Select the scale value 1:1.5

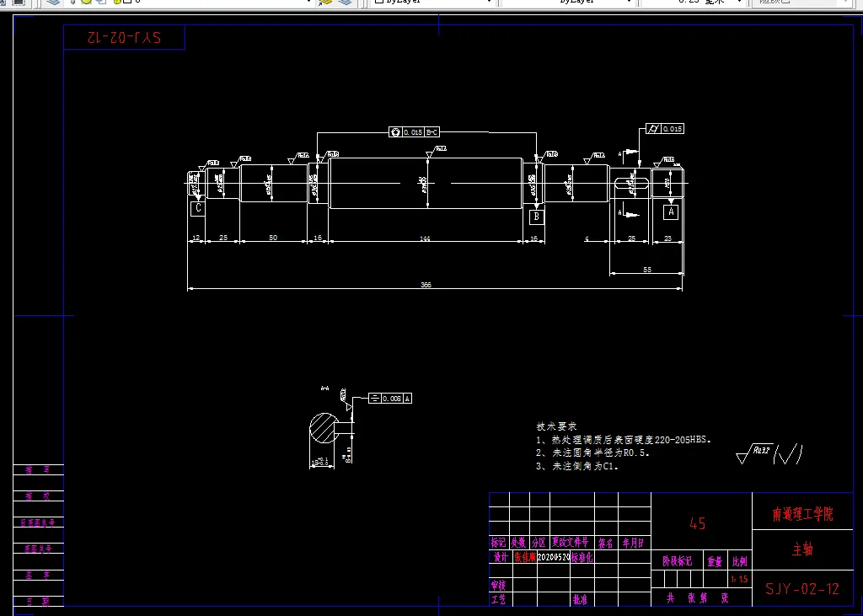[x=739, y=579]
